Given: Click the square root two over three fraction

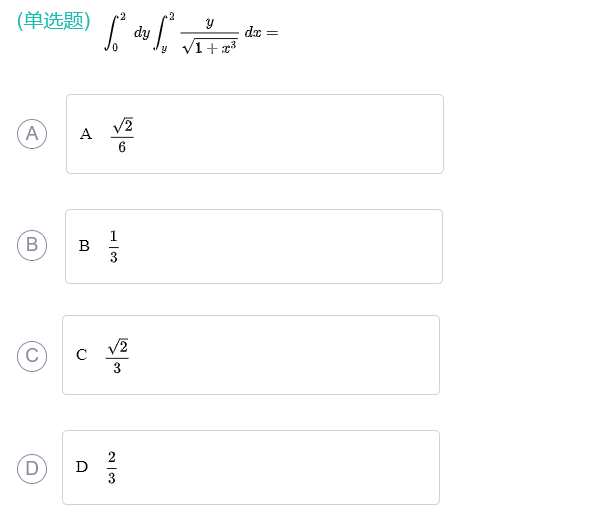Looking at the screenshot, I should (117, 356).
